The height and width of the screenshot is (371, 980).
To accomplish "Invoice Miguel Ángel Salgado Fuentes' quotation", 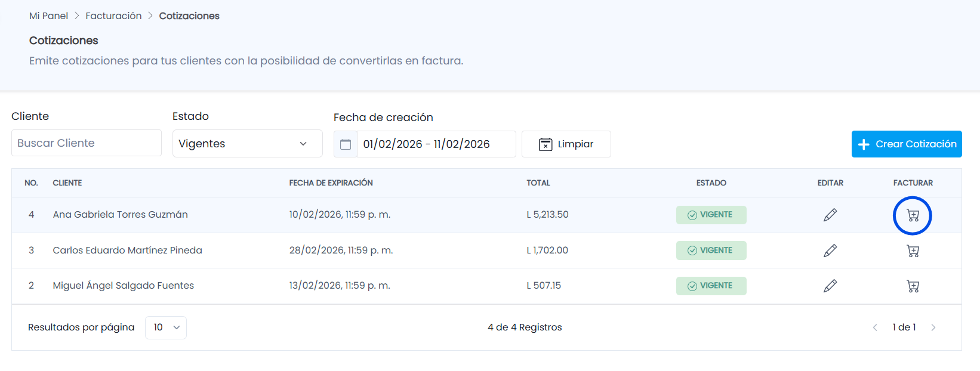I will click(913, 286).
